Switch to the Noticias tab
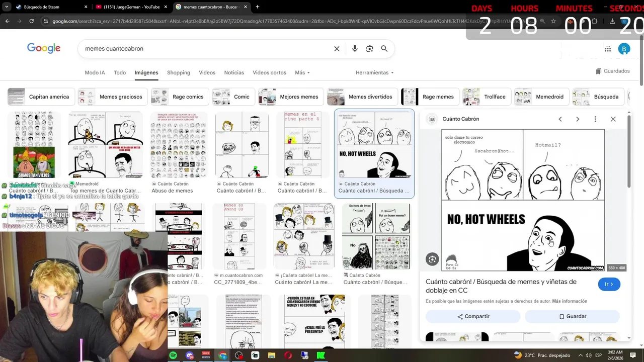The image size is (644, 362). pyautogui.click(x=234, y=73)
